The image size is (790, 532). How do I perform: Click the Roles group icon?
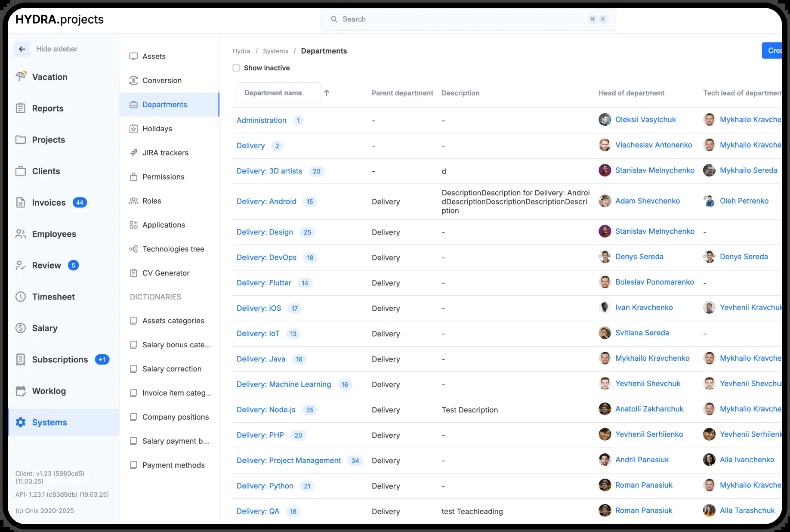pos(134,201)
